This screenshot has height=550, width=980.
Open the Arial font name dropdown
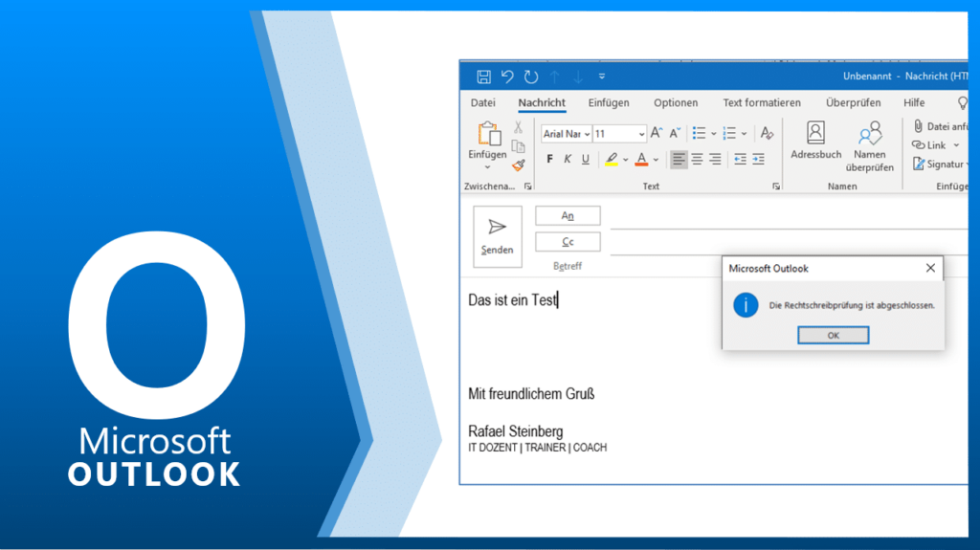(x=567, y=134)
